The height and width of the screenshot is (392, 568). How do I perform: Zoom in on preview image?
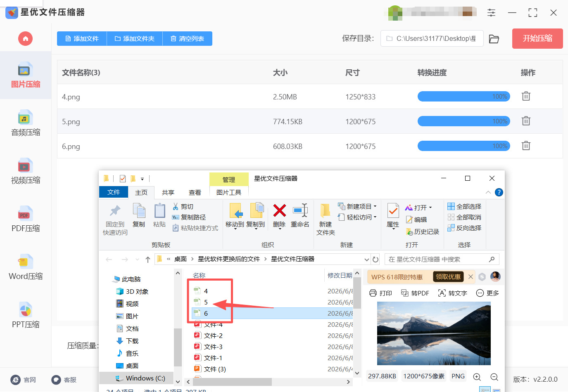pyautogui.click(x=477, y=377)
